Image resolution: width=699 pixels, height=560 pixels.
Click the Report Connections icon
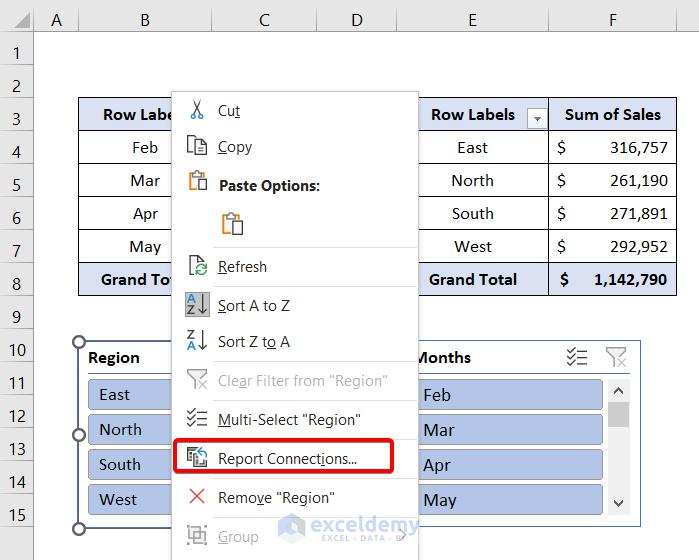point(197,459)
